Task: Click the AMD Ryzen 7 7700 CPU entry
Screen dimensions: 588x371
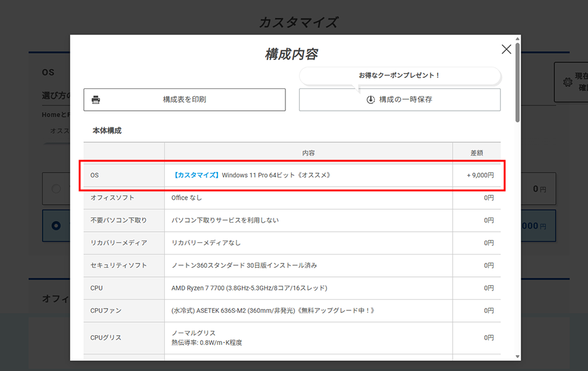Action: (x=249, y=288)
